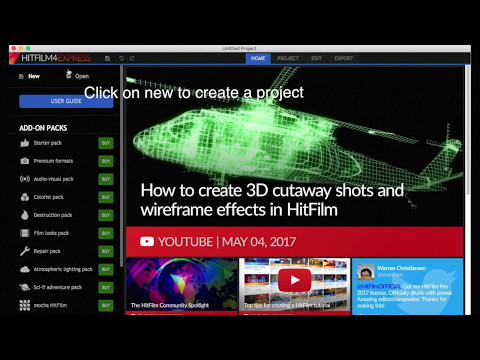Click the redo arrow icon

pos(132,58)
